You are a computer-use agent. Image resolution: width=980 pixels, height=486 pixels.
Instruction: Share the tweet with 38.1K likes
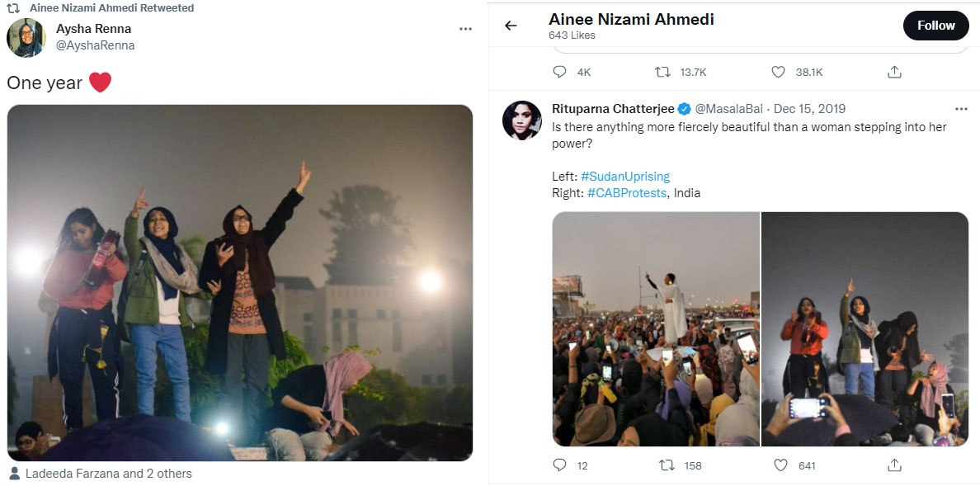pos(894,72)
